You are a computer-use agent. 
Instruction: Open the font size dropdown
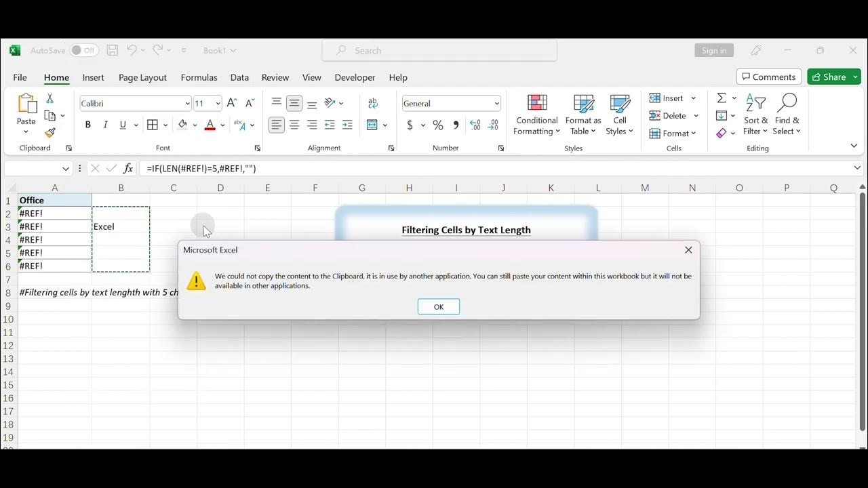coord(218,104)
